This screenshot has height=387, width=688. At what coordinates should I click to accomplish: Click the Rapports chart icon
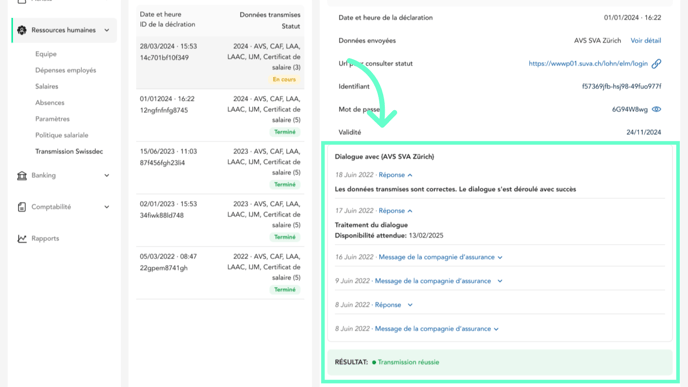tap(22, 239)
